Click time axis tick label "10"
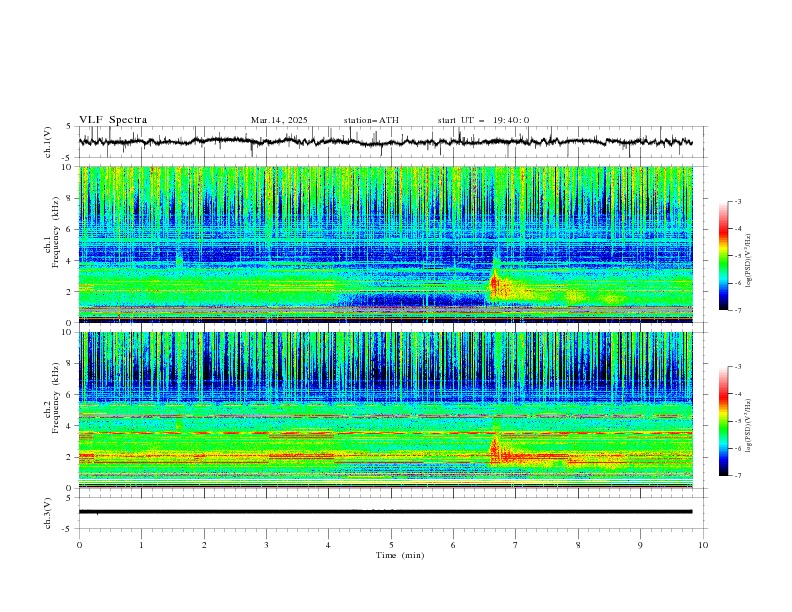This screenshot has width=792, height=612. 703,545
